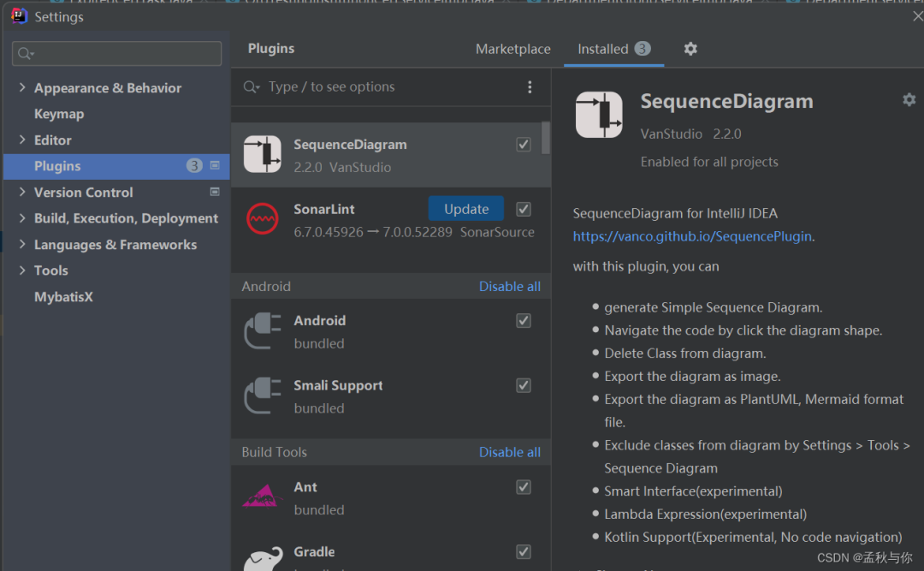
Task: Uncheck the Ant plugin checkbox
Action: pos(524,487)
